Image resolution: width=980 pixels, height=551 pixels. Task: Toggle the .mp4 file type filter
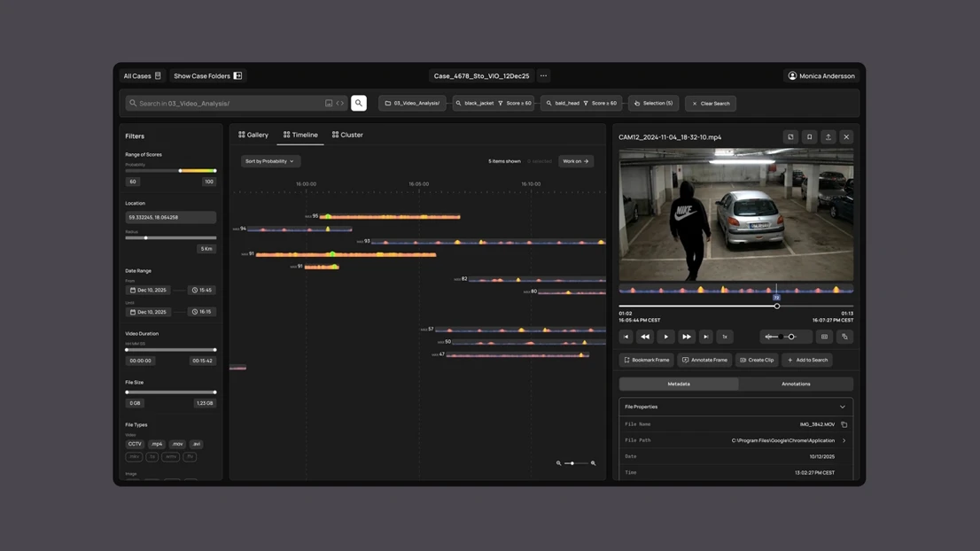(x=157, y=444)
